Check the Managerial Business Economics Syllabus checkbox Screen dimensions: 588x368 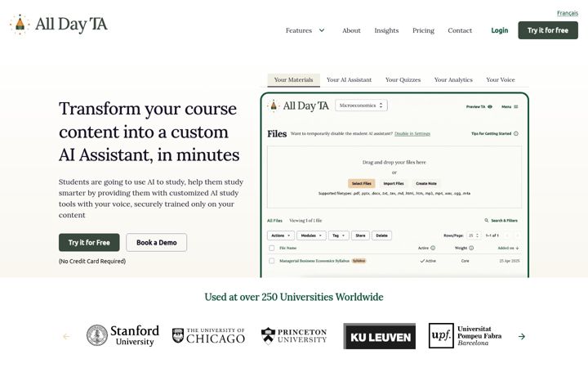pyautogui.click(x=271, y=261)
